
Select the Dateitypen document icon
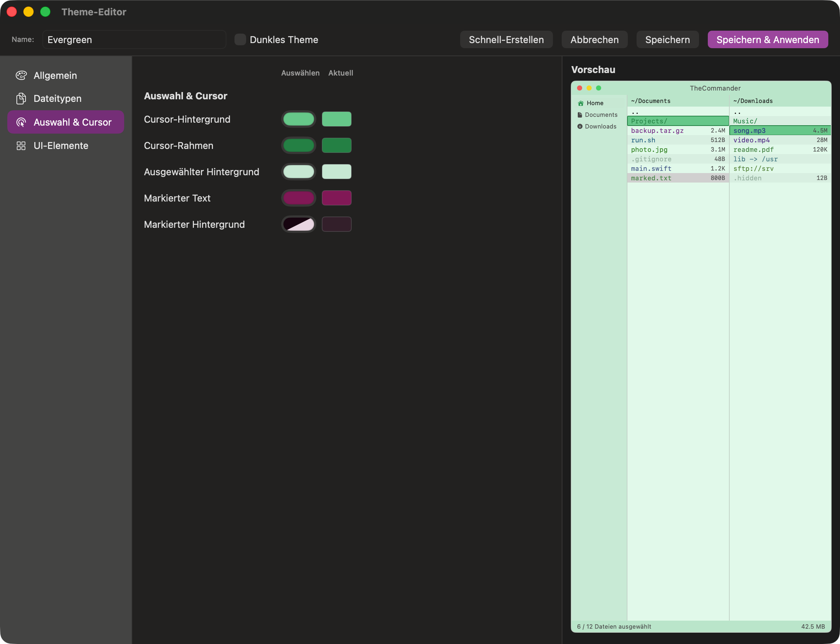click(x=22, y=99)
